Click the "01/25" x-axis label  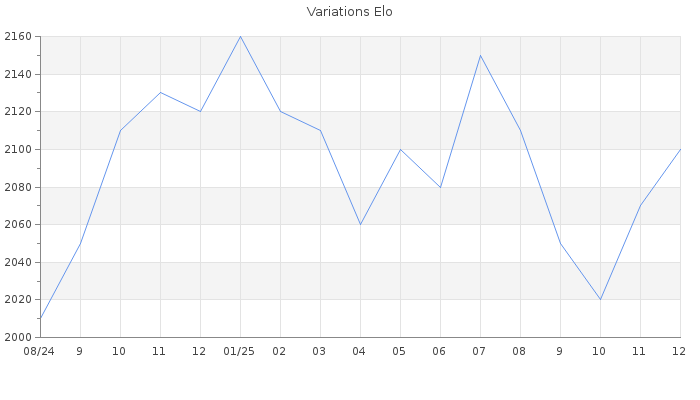pos(240,352)
